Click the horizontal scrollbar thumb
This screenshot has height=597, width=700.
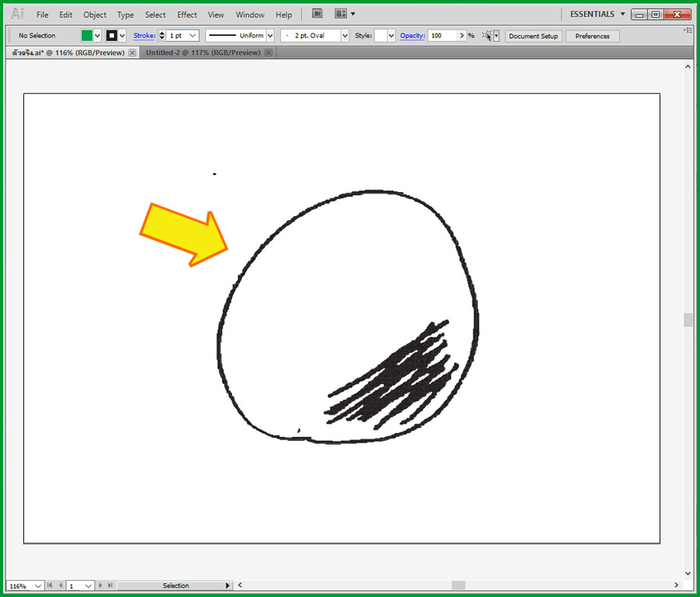pyautogui.click(x=458, y=585)
